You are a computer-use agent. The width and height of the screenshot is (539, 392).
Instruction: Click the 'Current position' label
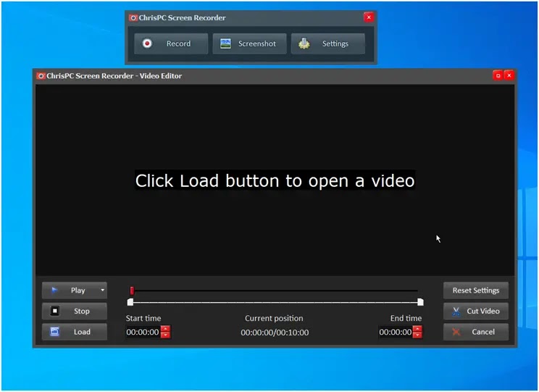pyautogui.click(x=274, y=318)
